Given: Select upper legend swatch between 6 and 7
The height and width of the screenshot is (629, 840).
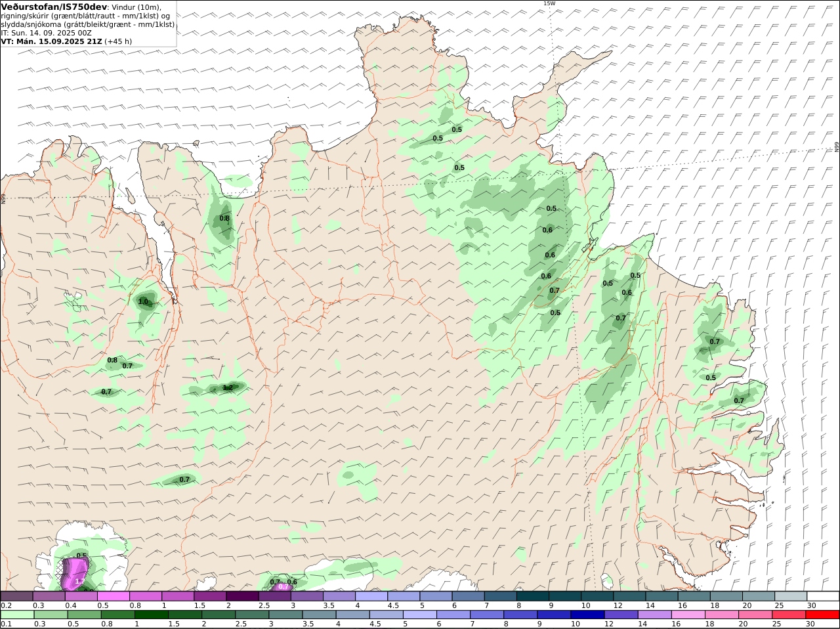Looking at the screenshot, I should tap(468, 596).
